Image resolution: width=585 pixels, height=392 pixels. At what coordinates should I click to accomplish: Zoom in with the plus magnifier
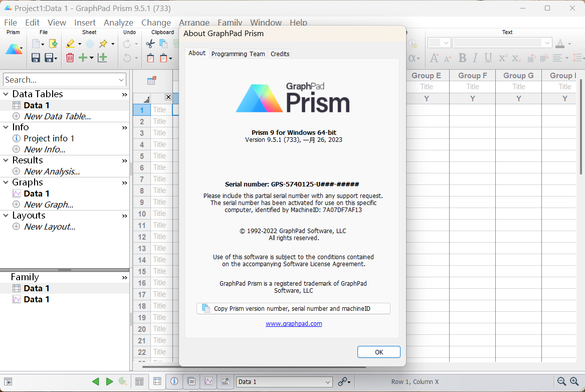(574, 381)
